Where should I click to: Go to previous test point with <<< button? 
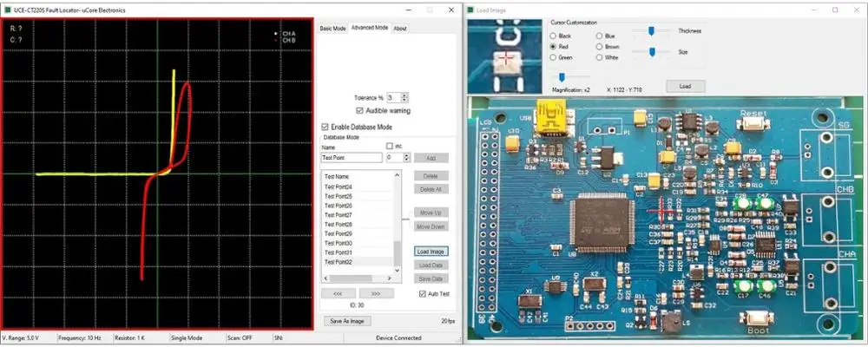click(339, 293)
